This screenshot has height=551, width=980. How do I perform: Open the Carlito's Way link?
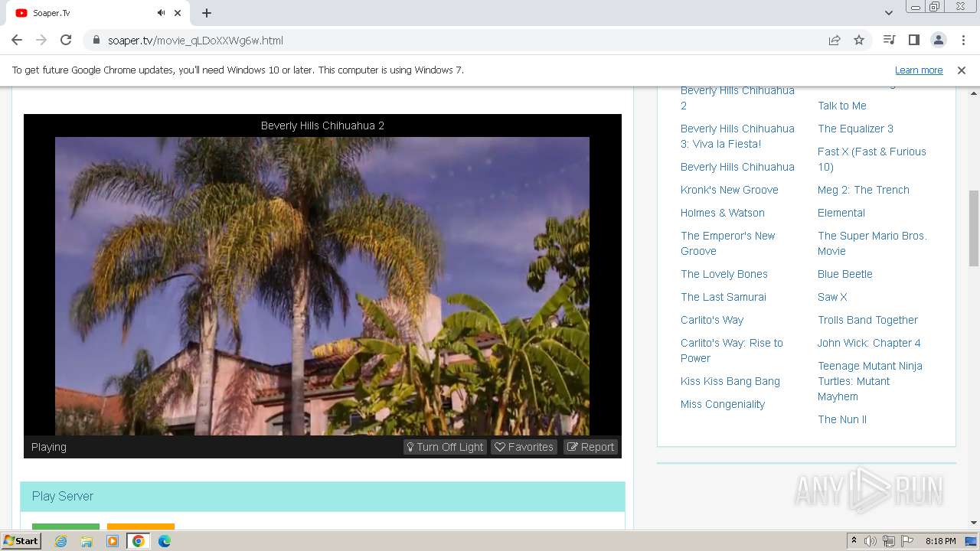tap(712, 320)
